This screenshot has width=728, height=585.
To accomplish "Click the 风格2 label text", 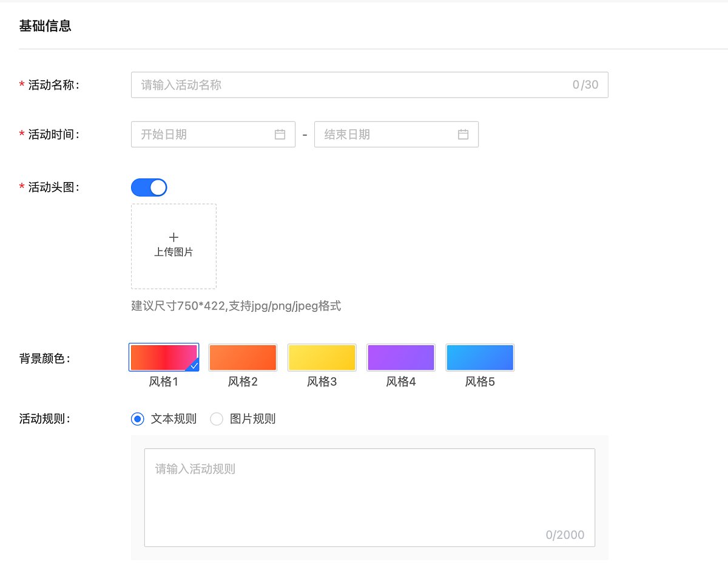I will (243, 382).
